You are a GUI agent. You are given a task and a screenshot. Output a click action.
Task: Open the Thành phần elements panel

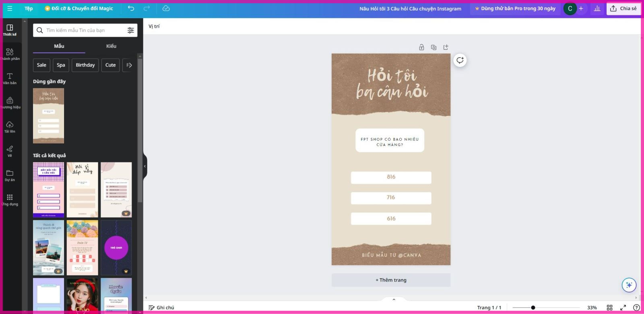(10, 54)
